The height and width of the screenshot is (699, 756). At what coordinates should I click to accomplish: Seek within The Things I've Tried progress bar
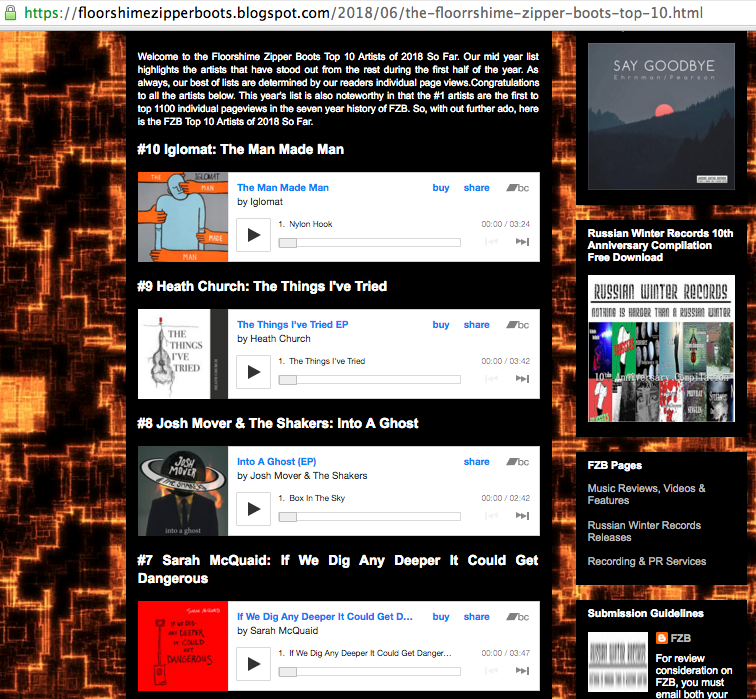point(369,379)
